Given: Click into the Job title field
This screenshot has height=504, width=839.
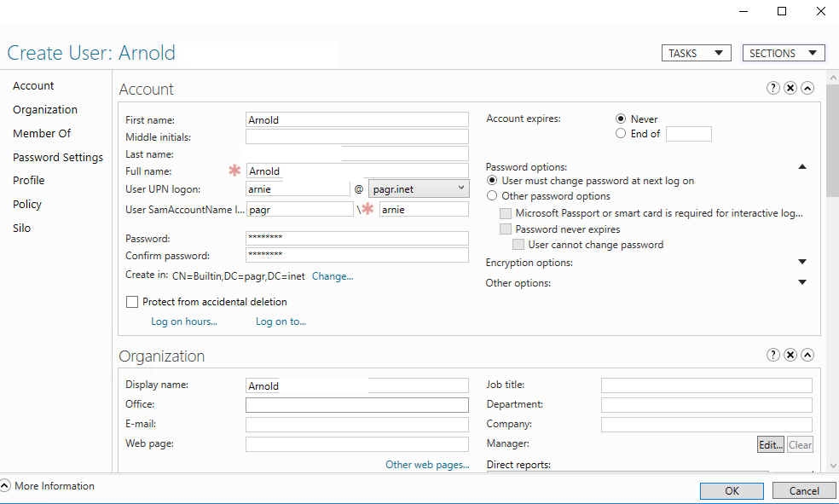Looking at the screenshot, I should coord(706,385).
